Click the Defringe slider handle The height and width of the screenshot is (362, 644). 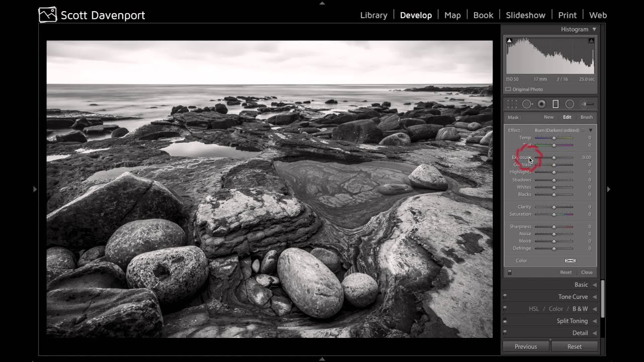click(x=554, y=248)
